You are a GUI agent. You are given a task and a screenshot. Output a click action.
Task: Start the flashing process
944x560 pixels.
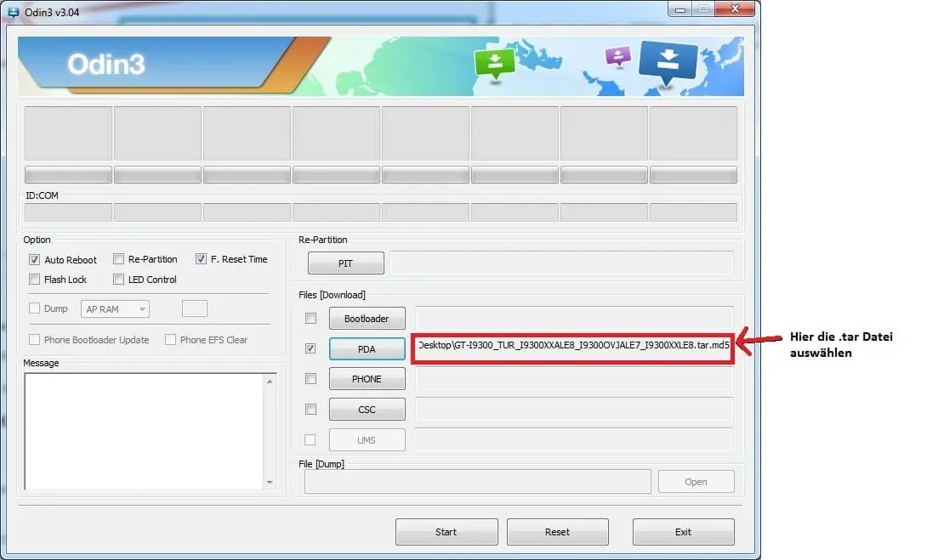(x=446, y=532)
